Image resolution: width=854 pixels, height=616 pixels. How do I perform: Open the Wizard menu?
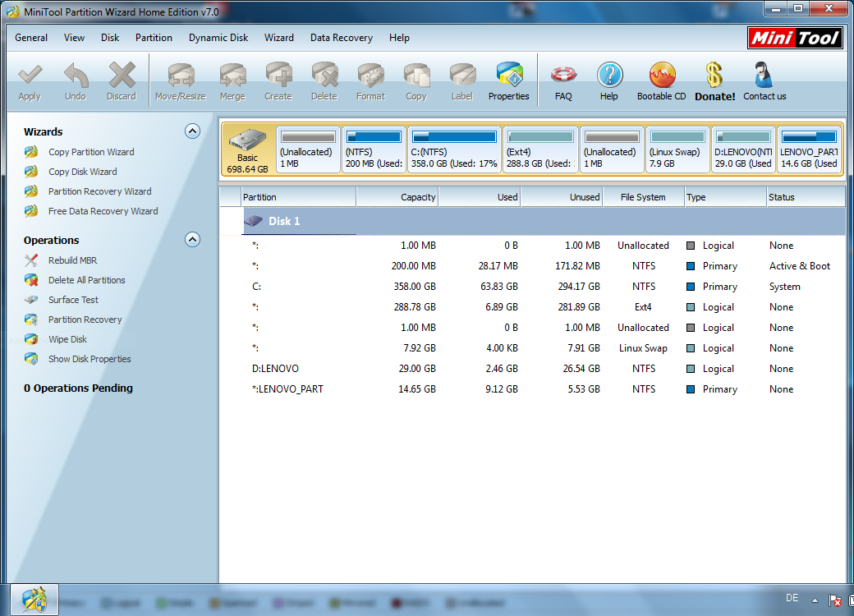coord(279,38)
